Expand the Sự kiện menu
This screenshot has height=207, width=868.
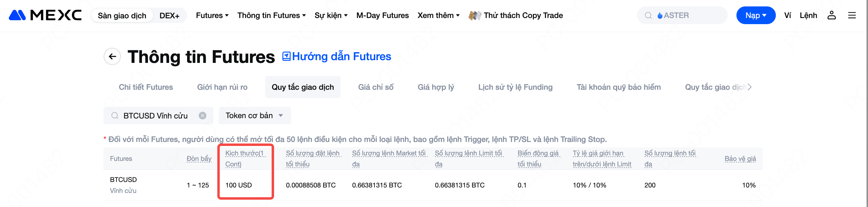[331, 16]
